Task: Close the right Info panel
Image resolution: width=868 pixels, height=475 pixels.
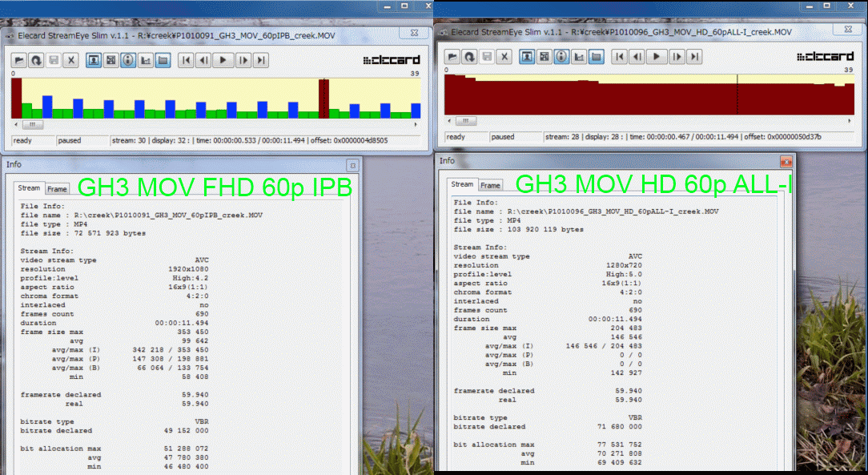Action: click(x=786, y=161)
